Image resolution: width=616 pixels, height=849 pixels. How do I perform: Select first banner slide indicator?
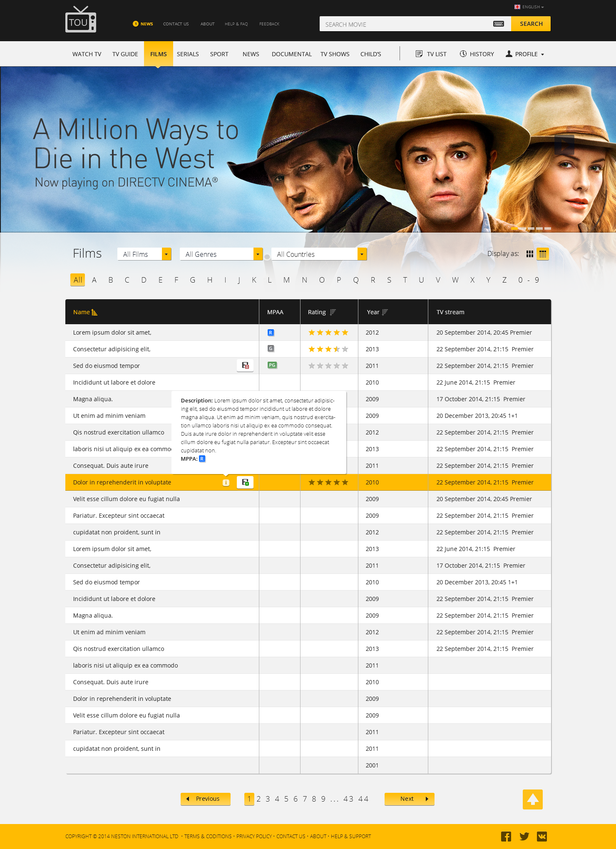[514, 228]
